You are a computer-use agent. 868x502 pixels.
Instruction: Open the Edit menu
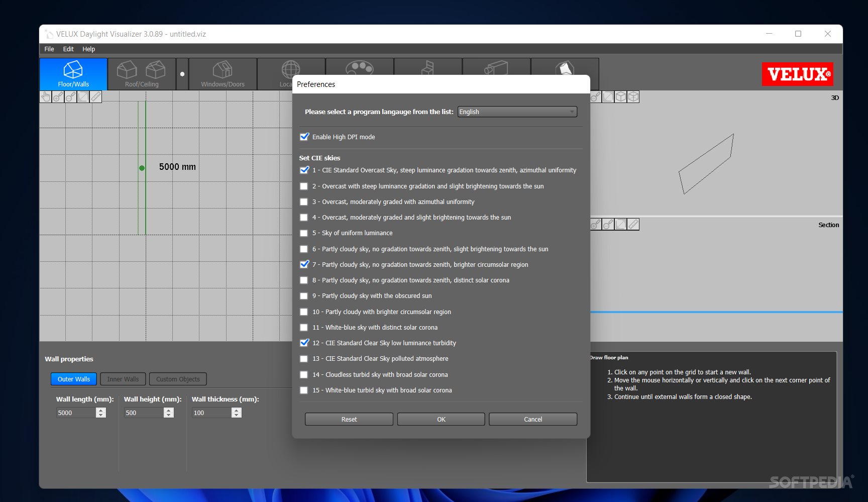[x=68, y=49]
